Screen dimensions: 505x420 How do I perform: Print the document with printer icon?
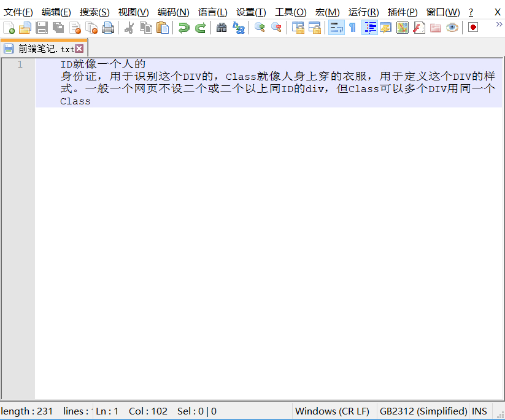(x=108, y=28)
